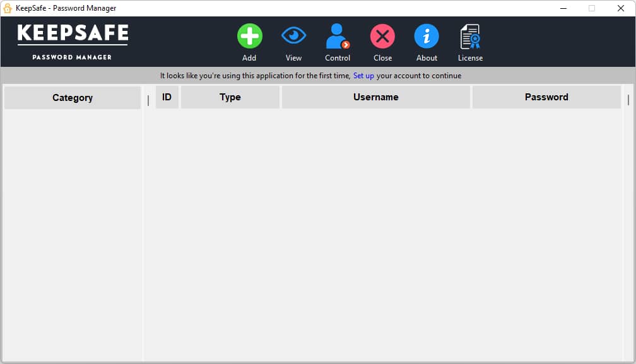The height and width of the screenshot is (364, 636).
Task: Sort by the ID column header
Action: click(167, 97)
